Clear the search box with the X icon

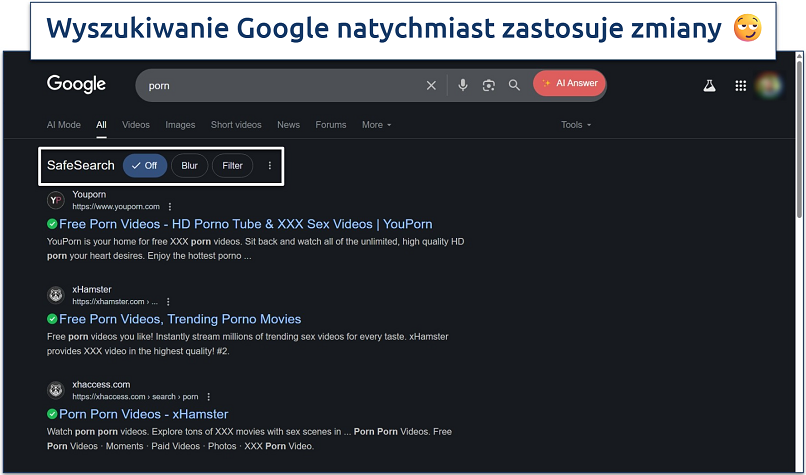coord(431,86)
